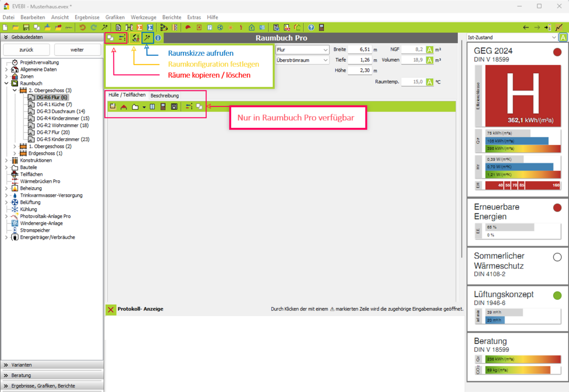Switch to the Beschreibung tab

(x=164, y=96)
